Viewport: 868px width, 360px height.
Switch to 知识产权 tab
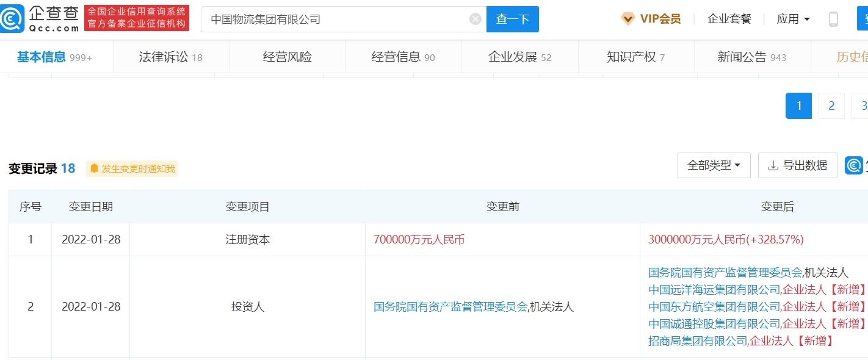tap(636, 57)
